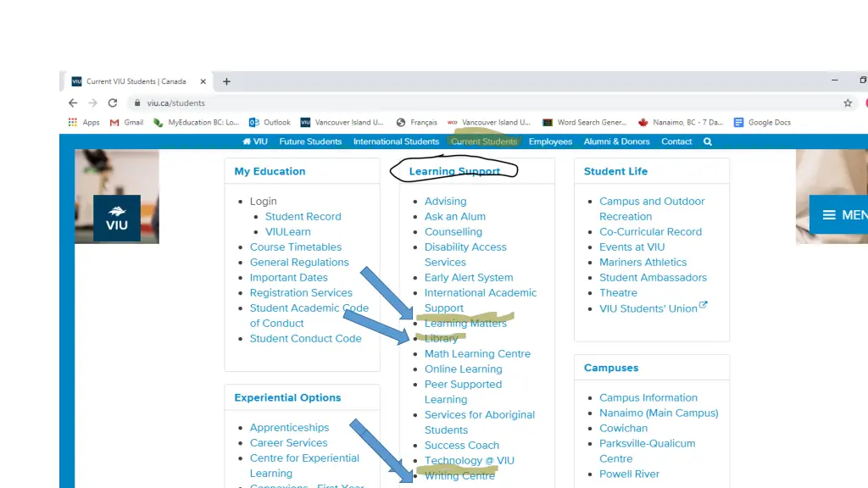The width and height of the screenshot is (868, 488).
Task: Open the Outlook bookmark
Action: [x=270, y=122]
